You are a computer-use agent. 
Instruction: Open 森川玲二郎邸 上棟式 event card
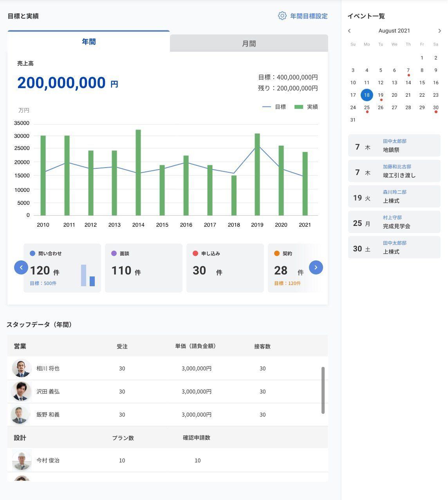coord(394,197)
